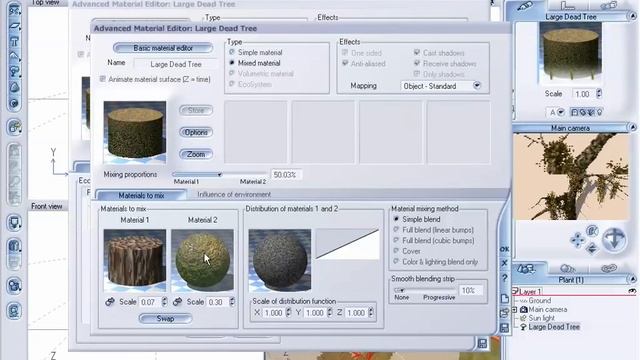Viewport: 640px width, 360px height.
Task: Select the Text tool in left toolbar
Action: coord(14,41)
